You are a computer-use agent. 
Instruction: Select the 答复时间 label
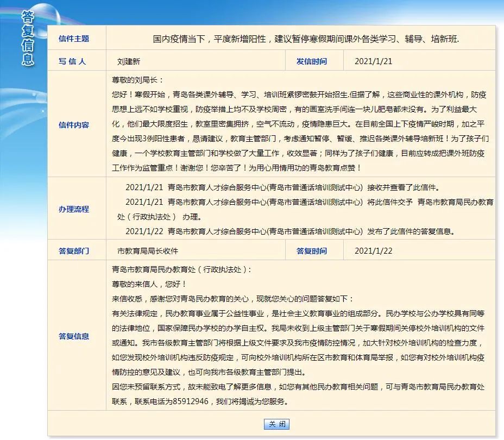coord(311,251)
